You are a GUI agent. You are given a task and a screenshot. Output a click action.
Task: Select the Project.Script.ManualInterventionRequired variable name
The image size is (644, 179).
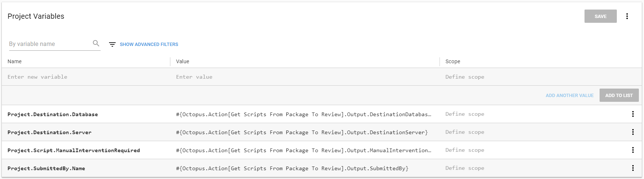[x=74, y=150]
